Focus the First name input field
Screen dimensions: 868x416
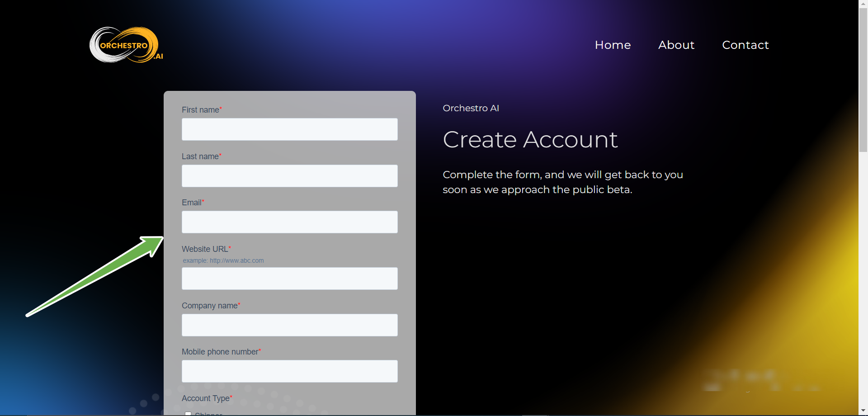pos(290,129)
